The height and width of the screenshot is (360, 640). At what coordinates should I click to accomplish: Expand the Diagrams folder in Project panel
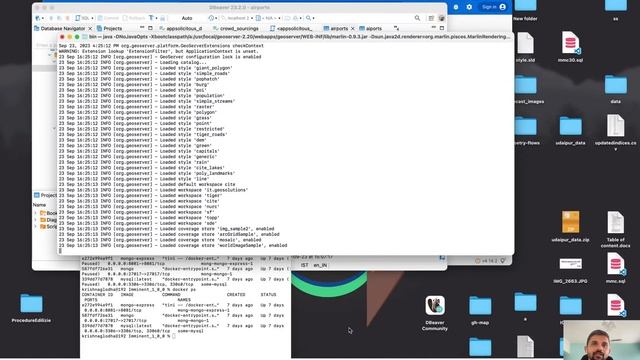tap(36, 220)
